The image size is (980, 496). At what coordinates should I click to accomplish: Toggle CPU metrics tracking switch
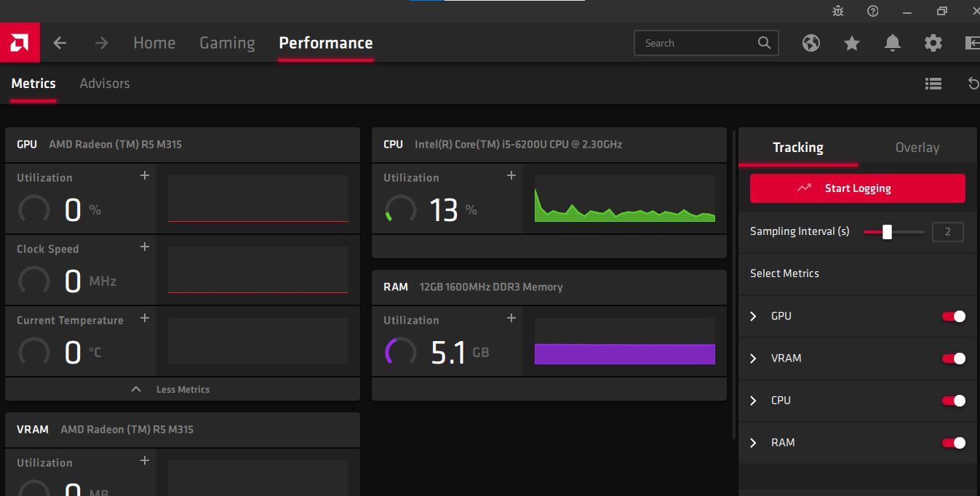click(x=954, y=401)
